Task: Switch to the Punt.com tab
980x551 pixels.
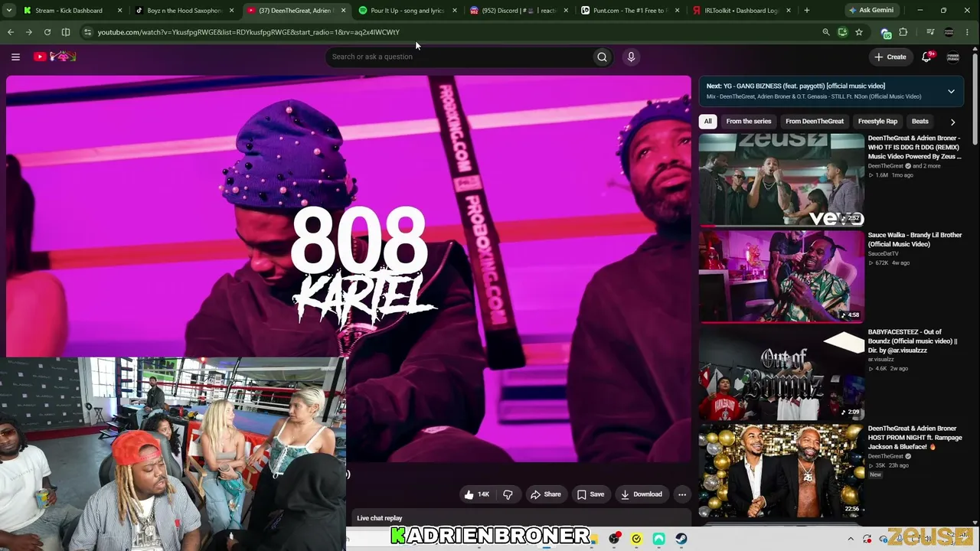Action: point(630,11)
